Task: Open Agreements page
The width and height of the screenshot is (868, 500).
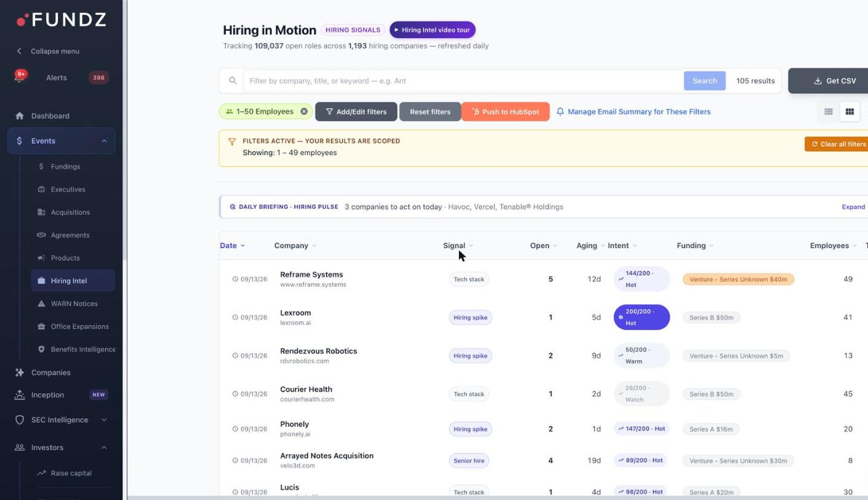Action: [x=70, y=235]
